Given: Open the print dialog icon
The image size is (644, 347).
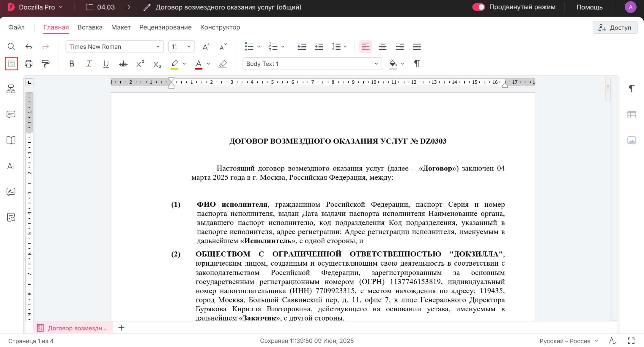Looking at the screenshot, I should pos(29,64).
